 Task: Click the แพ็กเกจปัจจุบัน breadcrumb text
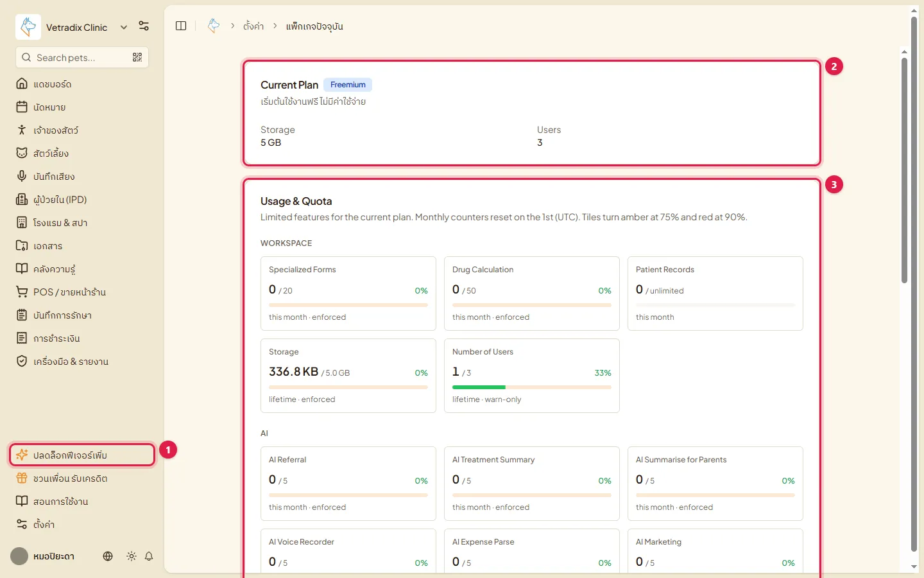click(x=314, y=26)
